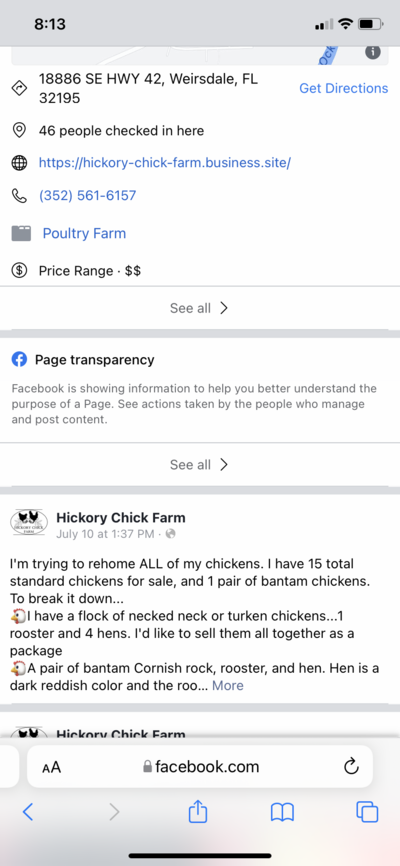Click the Hickory Chick Farm profile logo
This screenshot has height=866, width=400.
click(29, 523)
